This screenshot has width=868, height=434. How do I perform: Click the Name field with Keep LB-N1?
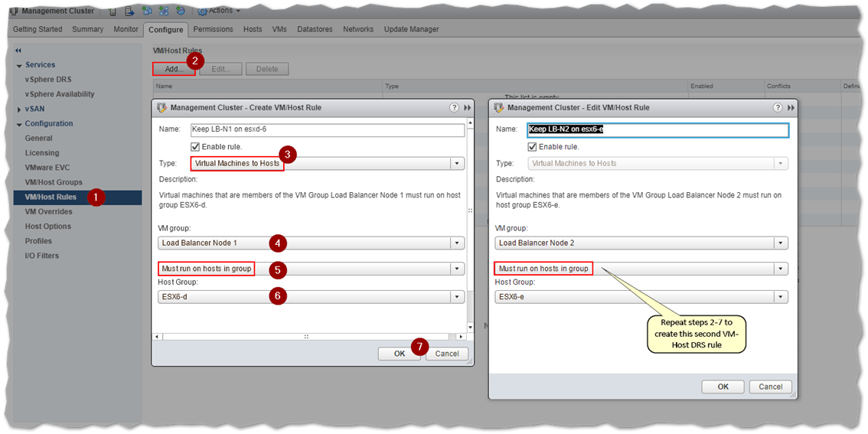pos(327,130)
